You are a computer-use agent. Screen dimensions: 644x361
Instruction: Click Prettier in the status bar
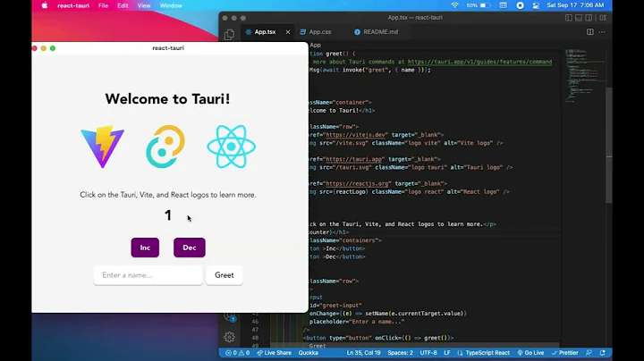tap(564, 353)
